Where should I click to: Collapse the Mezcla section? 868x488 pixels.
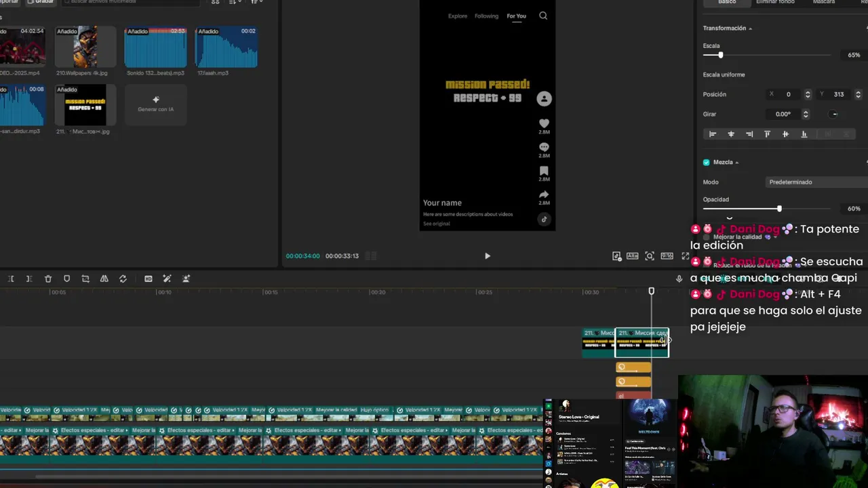(737, 163)
